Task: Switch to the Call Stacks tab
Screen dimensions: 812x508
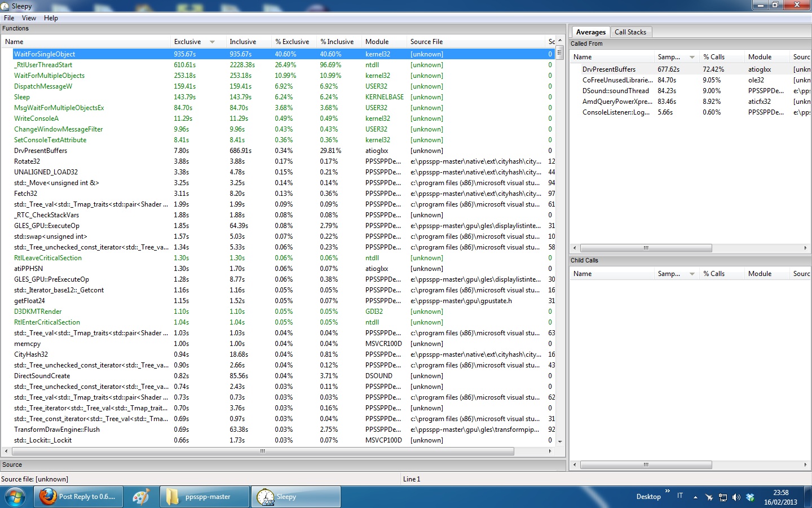Action: pyautogui.click(x=630, y=32)
